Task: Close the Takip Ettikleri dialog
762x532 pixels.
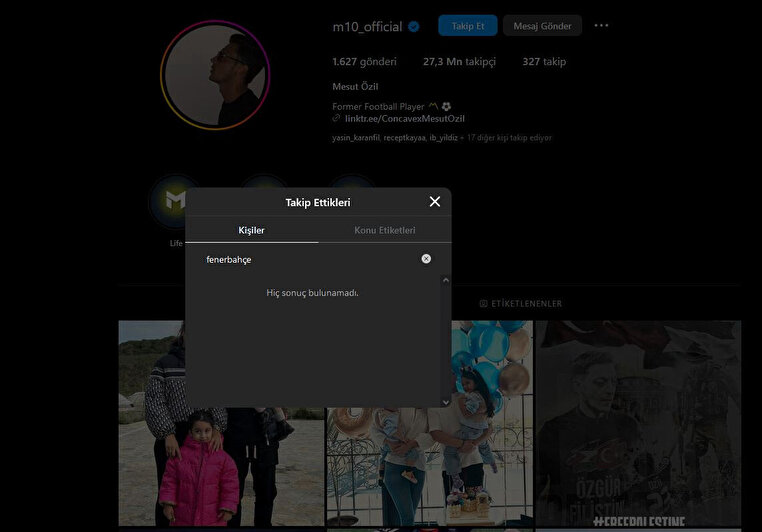Action: (x=435, y=202)
